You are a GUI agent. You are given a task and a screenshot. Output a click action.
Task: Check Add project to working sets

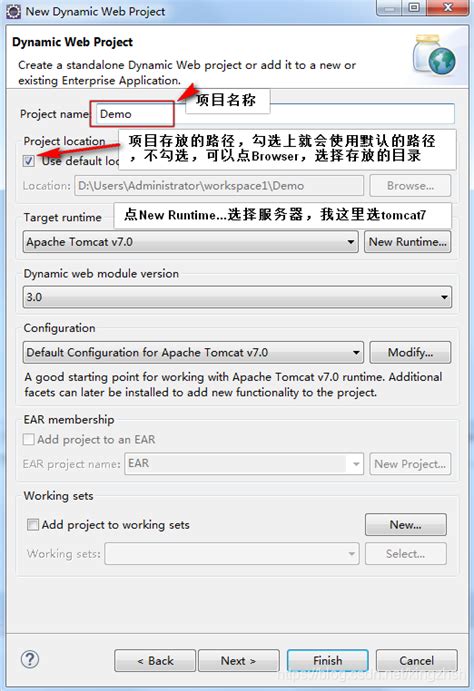click(33, 524)
